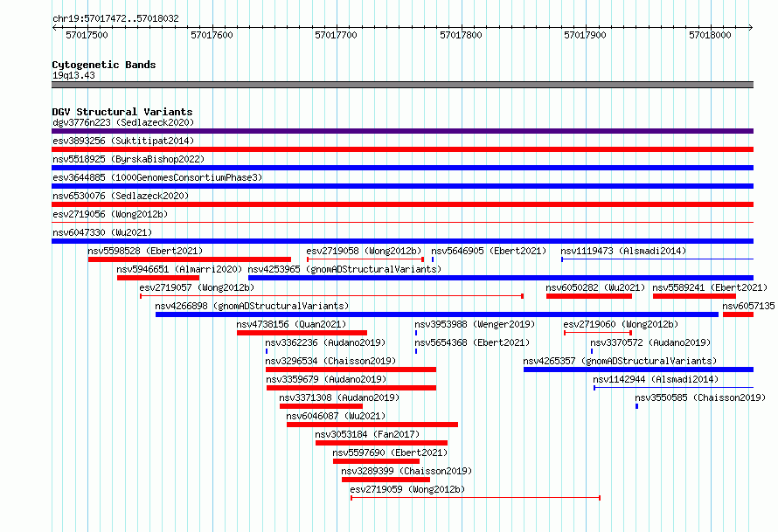Select the nsv3550585 (Chaisson2019) label

point(700,397)
